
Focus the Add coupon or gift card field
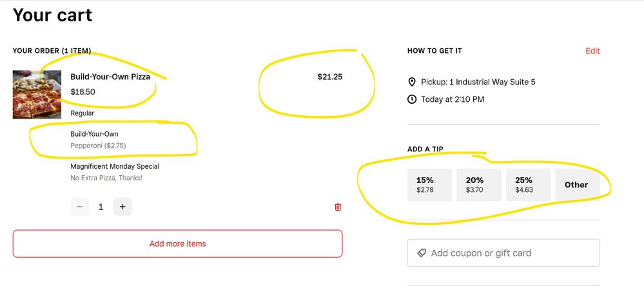(509, 253)
